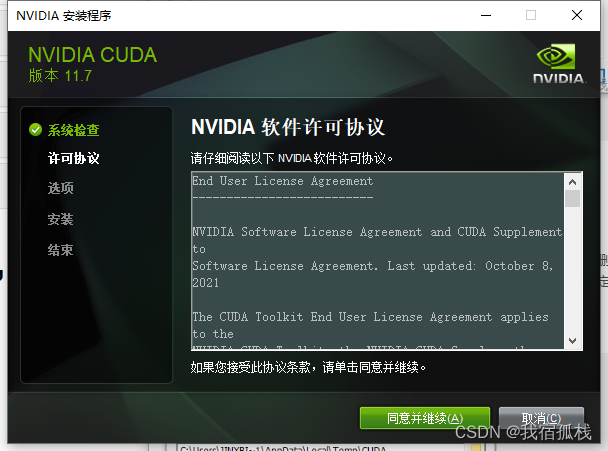608x451 pixels.
Task: Select the 选项 step in sidebar
Action: tap(60, 188)
